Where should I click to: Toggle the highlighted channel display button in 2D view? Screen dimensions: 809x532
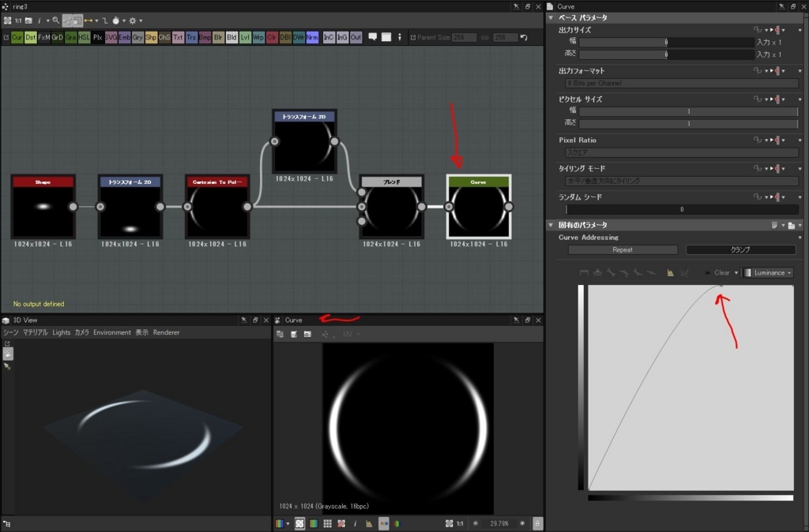(383, 523)
